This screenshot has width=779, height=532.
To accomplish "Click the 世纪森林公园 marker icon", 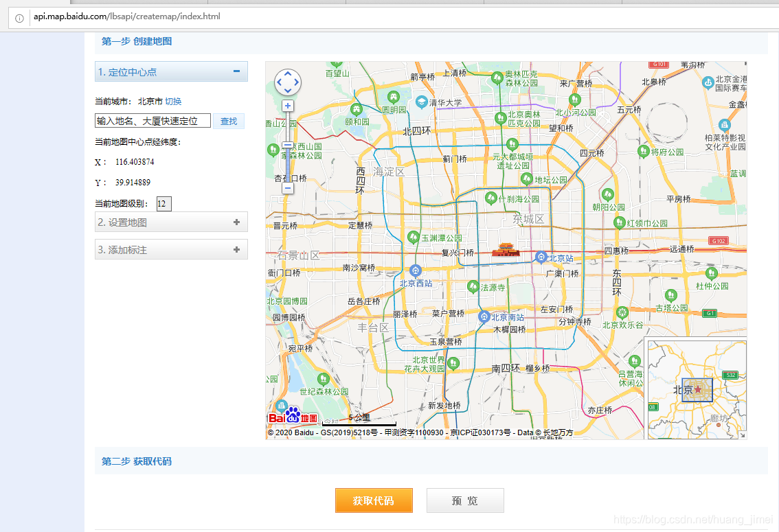I will coord(324,380).
